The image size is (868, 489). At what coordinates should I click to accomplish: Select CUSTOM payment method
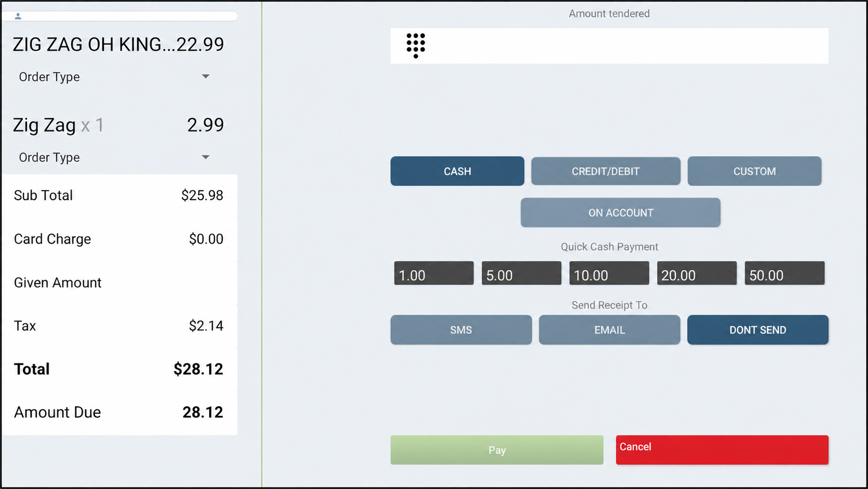click(754, 171)
